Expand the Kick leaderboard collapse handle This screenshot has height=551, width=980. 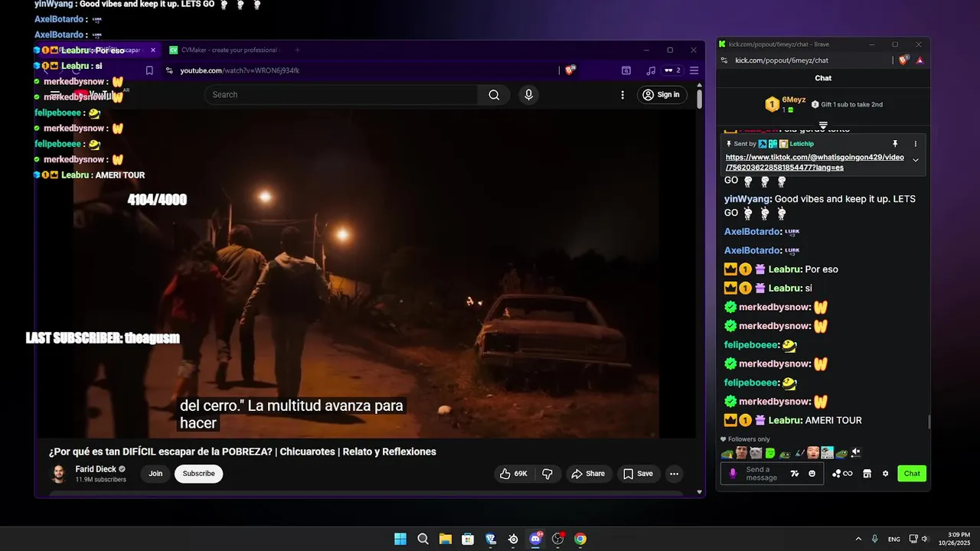click(x=823, y=125)
